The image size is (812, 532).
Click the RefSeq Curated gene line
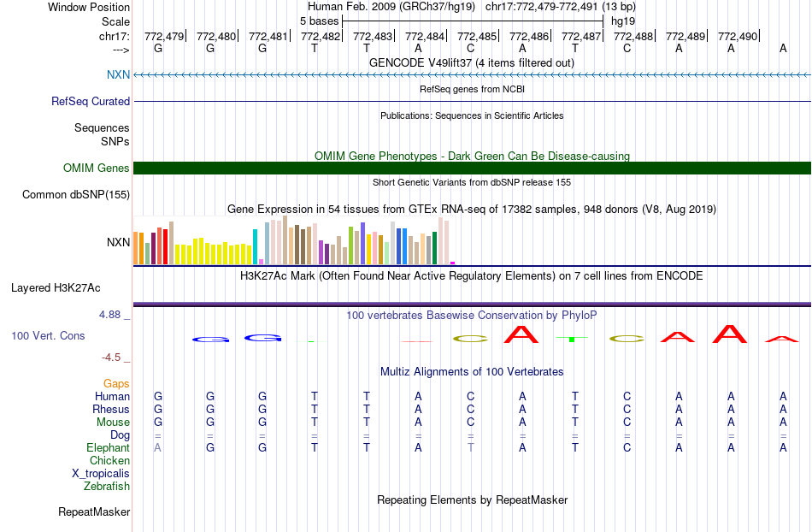tap(472, 101)
